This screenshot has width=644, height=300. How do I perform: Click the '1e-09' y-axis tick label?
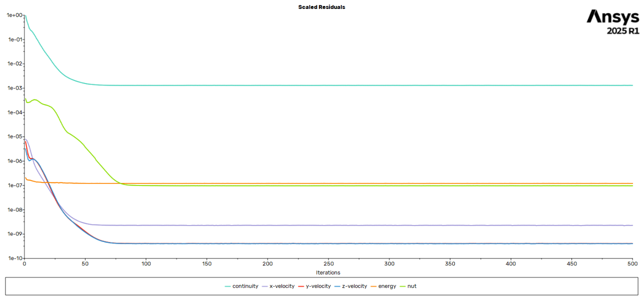pos(14,234)
